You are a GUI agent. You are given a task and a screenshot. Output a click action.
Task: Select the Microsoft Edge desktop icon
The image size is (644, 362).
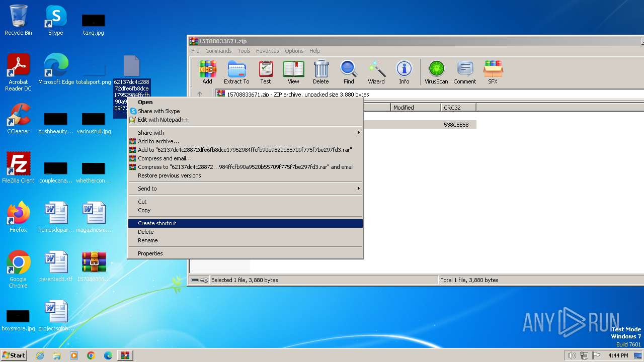(56, 69)
